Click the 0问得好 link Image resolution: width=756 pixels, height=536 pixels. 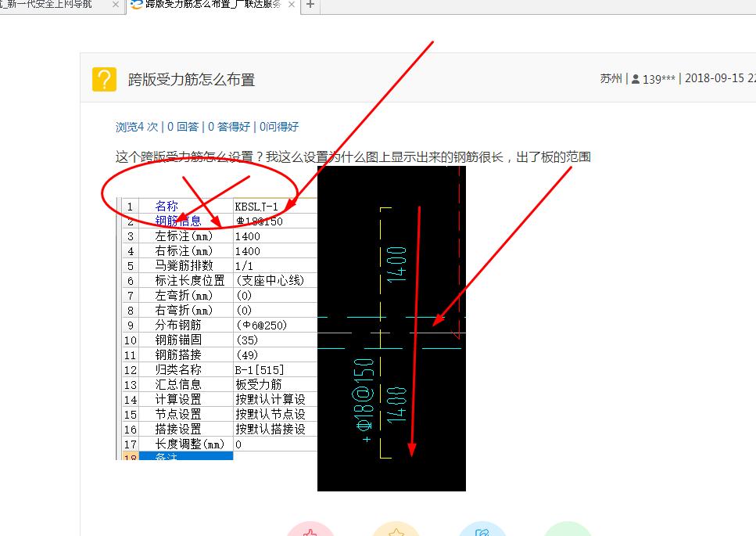pos(279,127)
